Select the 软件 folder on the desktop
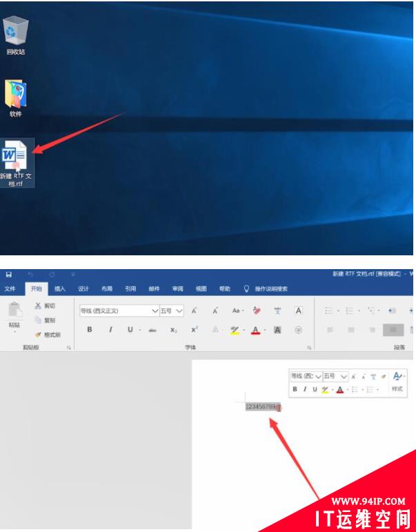416x532 pixels. pos(16,99)
